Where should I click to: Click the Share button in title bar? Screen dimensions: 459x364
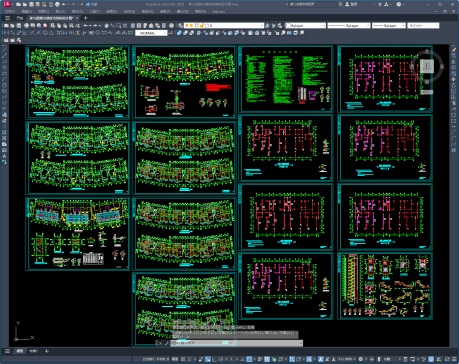[91, 4]
